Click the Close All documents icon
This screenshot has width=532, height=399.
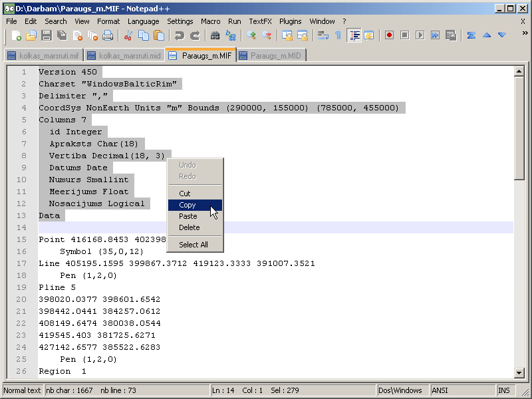92,35
